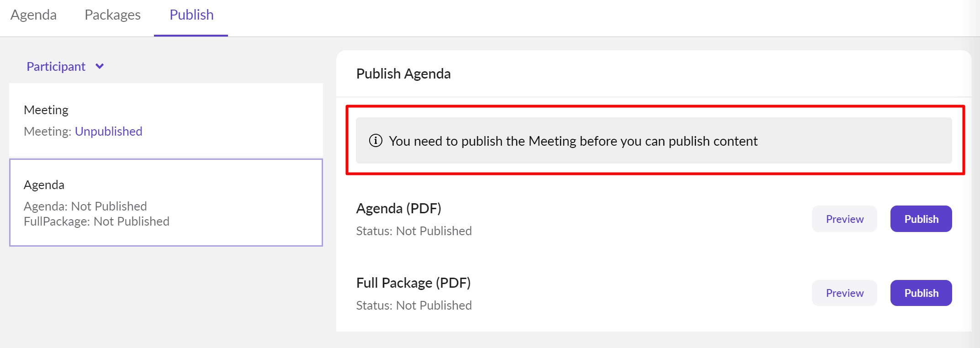Viewport: 980px width, 348px height.
Task: Open the Publish tab
Action: pos(191,15)
